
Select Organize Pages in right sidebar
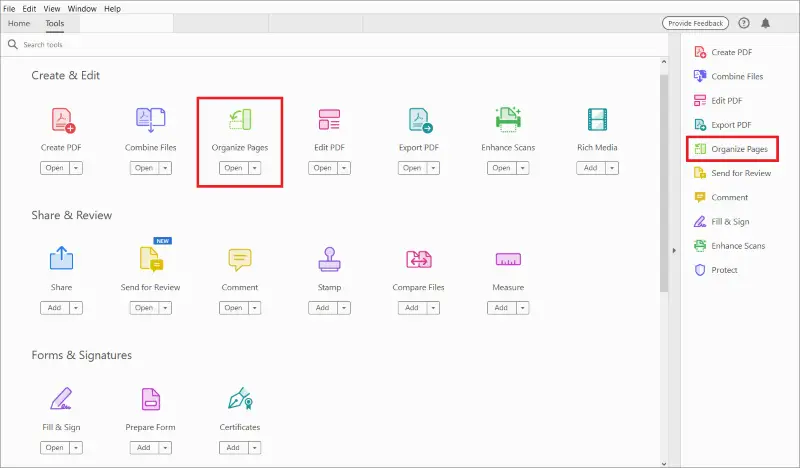pos(732,149)
